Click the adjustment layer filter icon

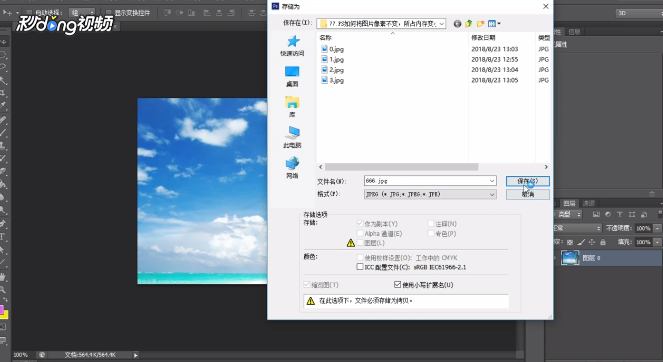[x=608, y=214]
